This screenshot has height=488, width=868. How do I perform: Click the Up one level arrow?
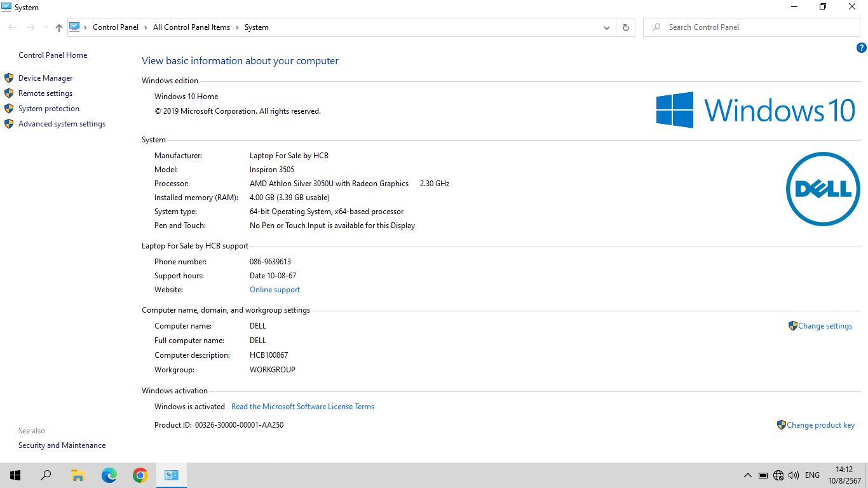pos(59,27)
